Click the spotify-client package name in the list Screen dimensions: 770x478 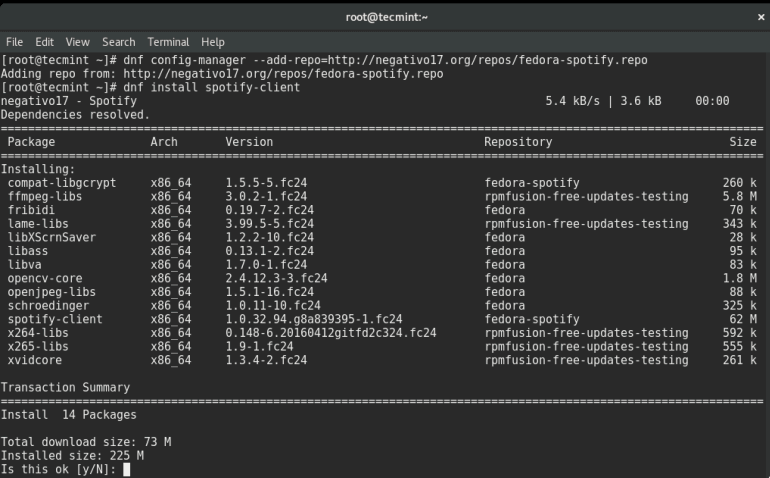(x=55, y=319)
